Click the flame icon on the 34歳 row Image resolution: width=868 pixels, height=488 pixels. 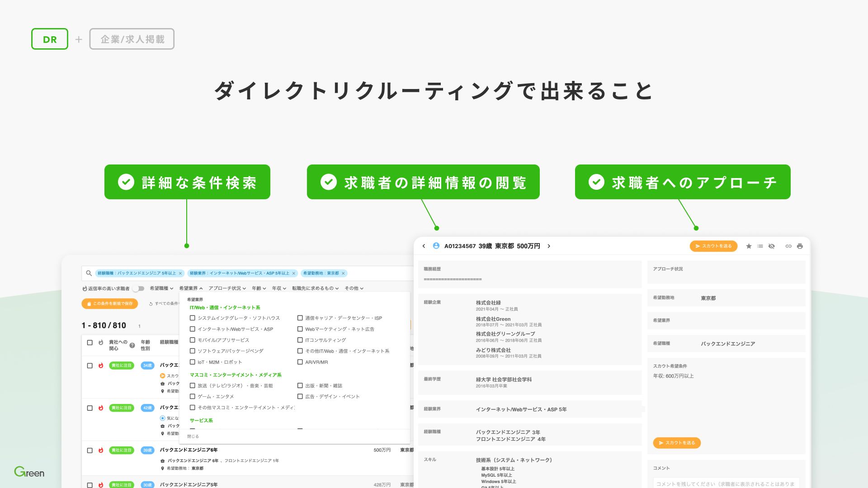click(x=101, y=366)
